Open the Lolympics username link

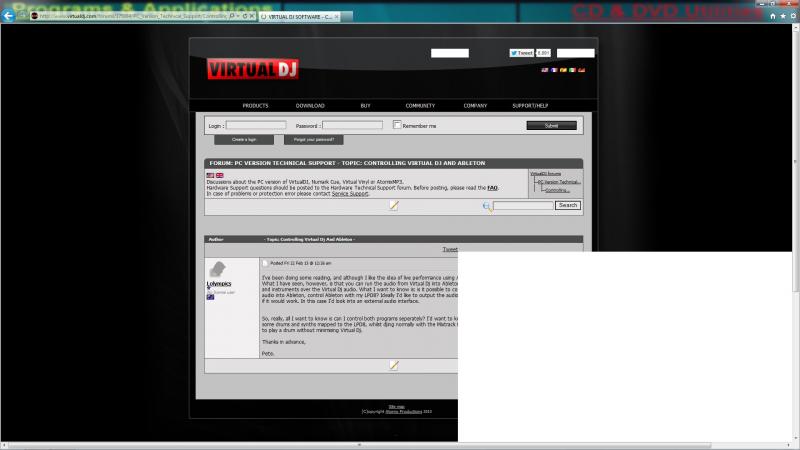[x=219, y=284]
